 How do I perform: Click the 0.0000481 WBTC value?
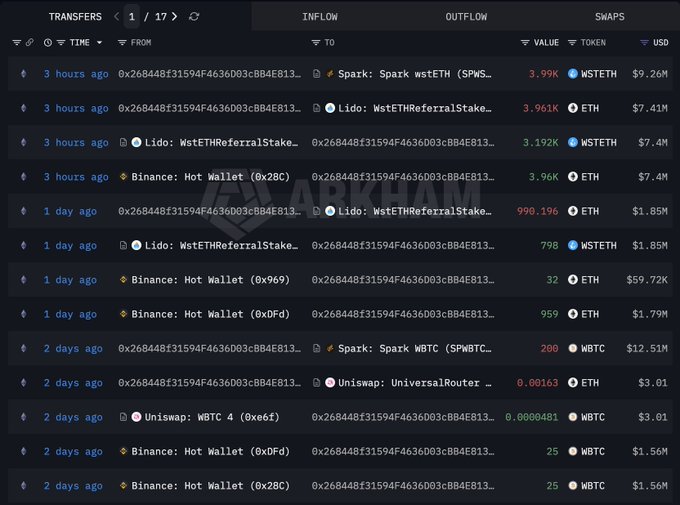[531, 416]
